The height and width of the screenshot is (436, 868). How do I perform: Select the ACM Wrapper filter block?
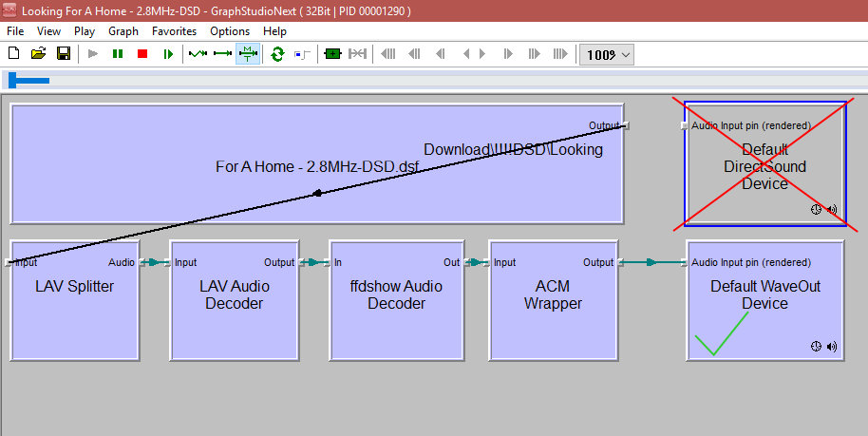pyautogui.click(x=553, y=304)
